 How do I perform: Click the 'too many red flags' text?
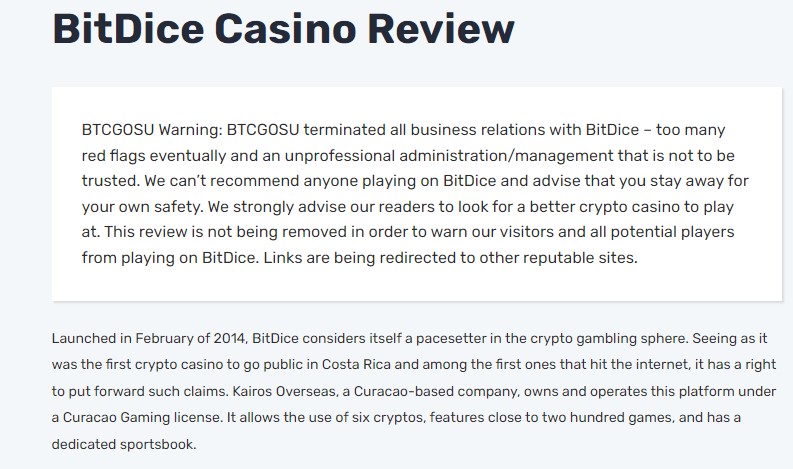[x=691, y=130]
